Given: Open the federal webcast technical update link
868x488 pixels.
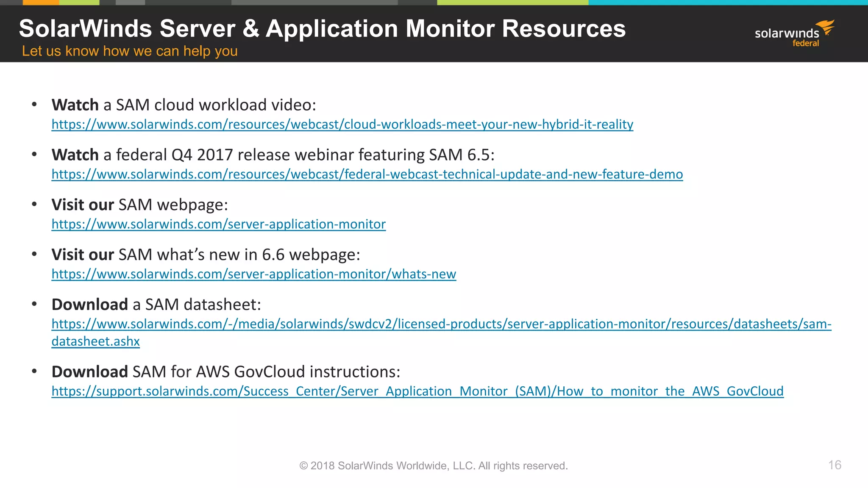Looking at the screenshot, I should click(x=367, y=174).
